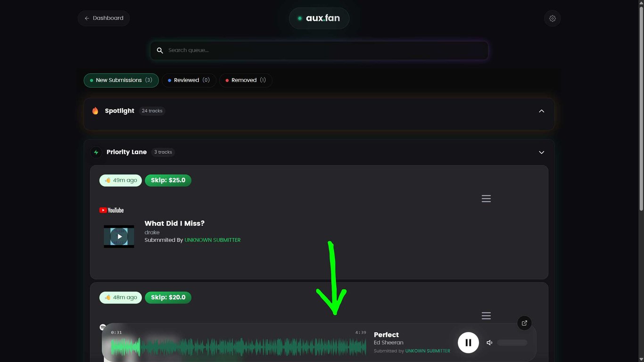Click the 48m ago time badge

121,297
